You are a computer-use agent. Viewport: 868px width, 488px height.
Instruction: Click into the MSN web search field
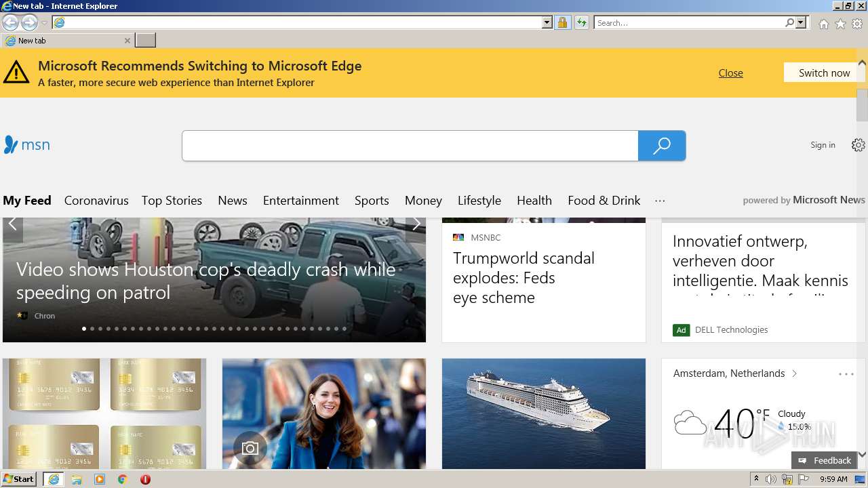410,146
